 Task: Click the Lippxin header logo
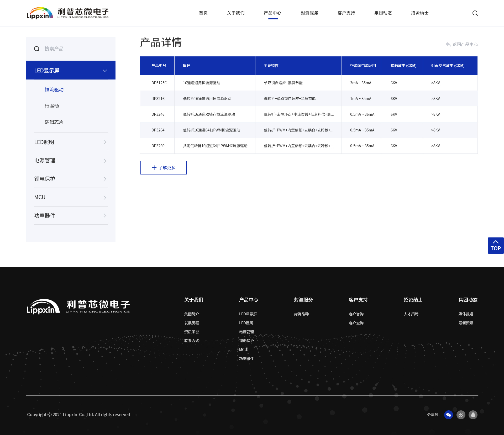point(67,13)
